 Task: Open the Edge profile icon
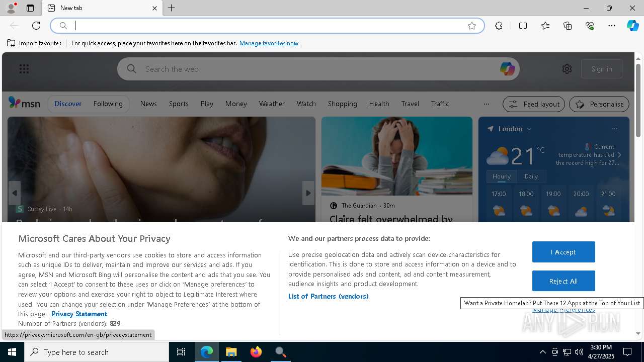tap(11, 8)
